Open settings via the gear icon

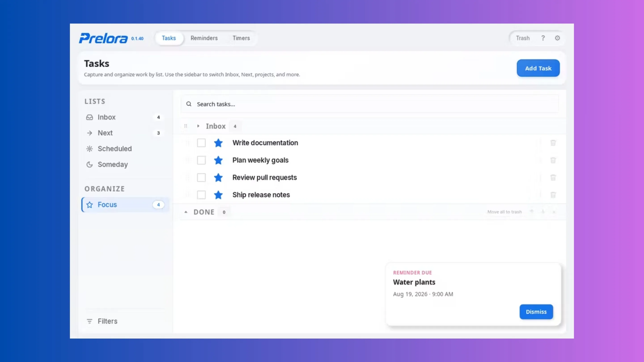[x=557, y=38]
